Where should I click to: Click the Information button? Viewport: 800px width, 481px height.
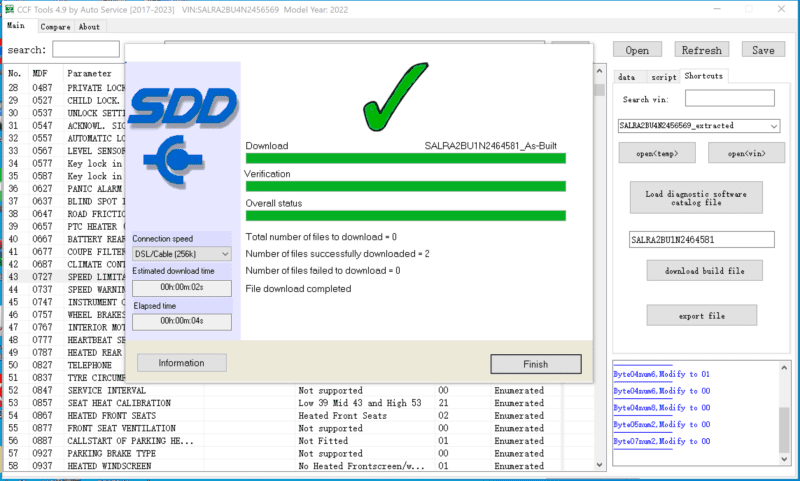click(182, 363)
